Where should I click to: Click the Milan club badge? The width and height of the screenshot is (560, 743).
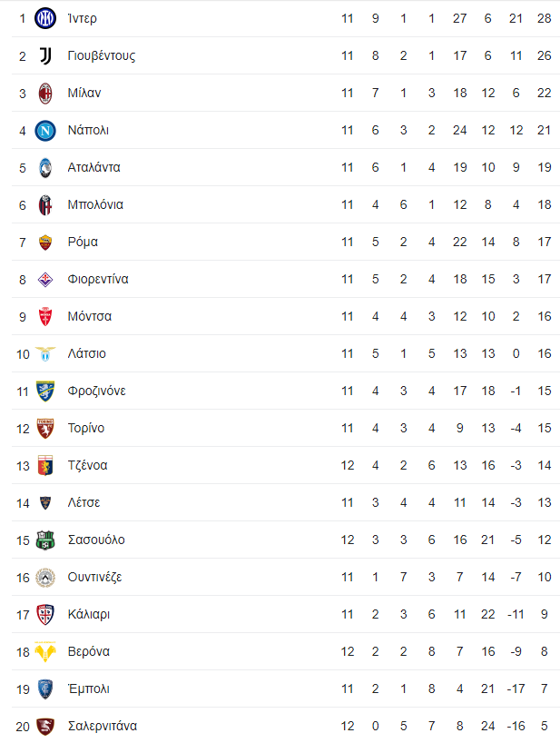pyautogui.click(x=45, y=93)
